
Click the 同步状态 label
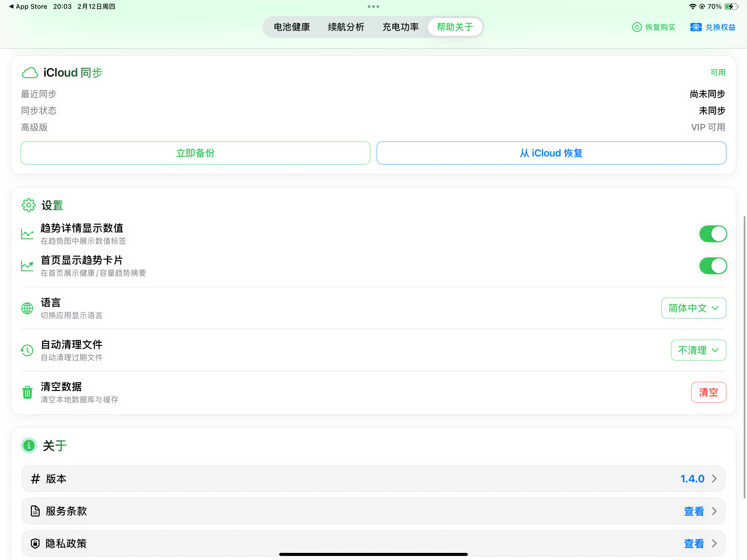[39, 110]
